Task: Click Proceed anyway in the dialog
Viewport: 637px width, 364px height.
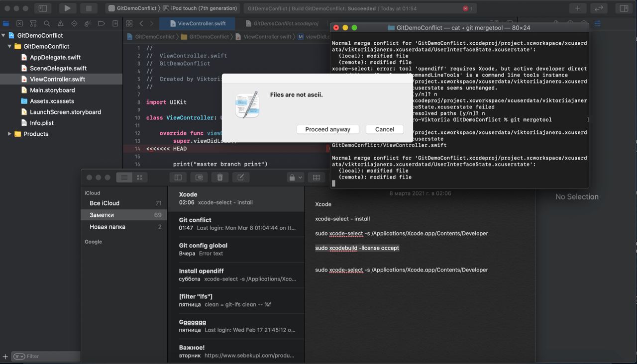Action: [328, 129]
